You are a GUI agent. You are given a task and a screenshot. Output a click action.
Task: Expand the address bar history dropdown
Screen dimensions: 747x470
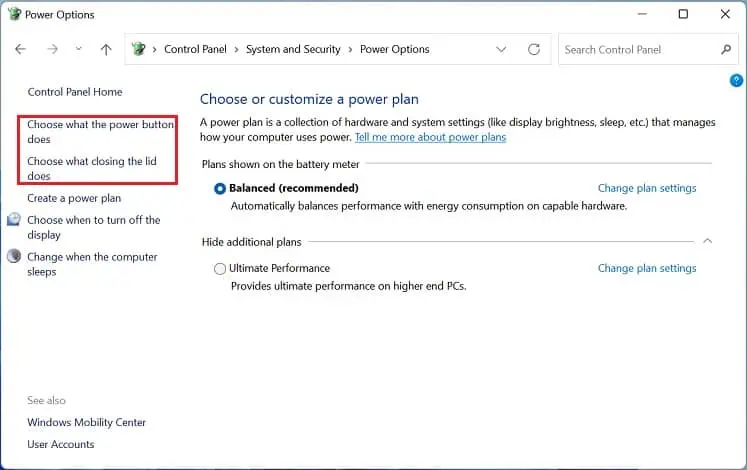coord(502,49)
